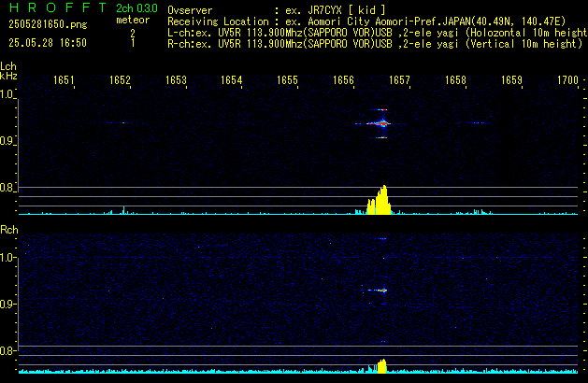The image size is (588, 383).
Task: Click the 1655 time tick label
Action: [x=287, y=80]
